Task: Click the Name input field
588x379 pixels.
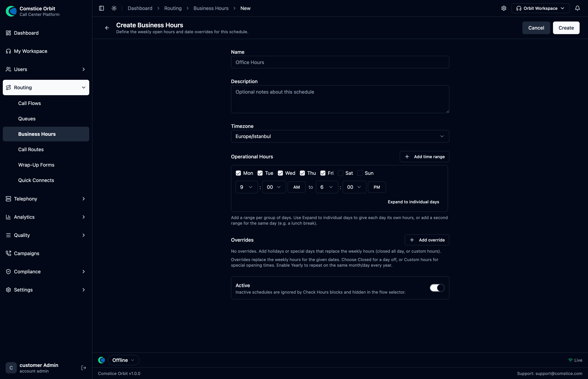Action: click(340, 62)
